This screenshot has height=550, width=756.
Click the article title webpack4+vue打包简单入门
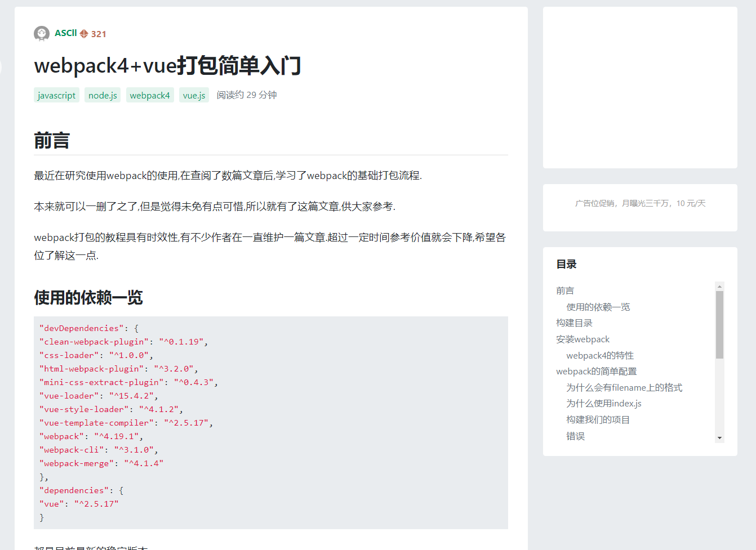tap(167, 65)
